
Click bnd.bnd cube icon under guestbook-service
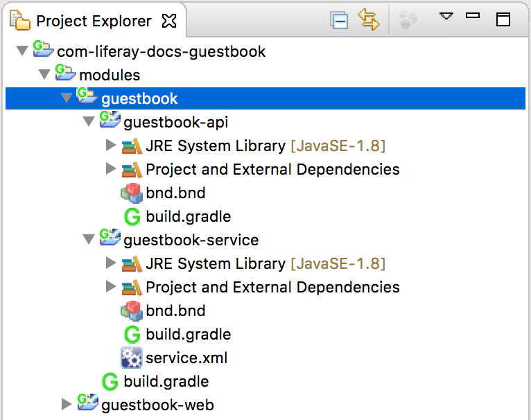pos(132,311)
